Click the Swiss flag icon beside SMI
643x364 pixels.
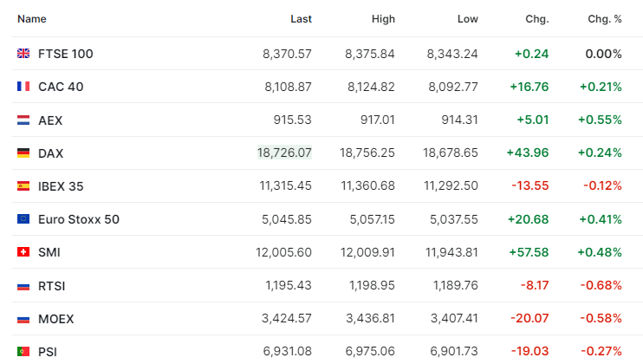pos(23,251)
